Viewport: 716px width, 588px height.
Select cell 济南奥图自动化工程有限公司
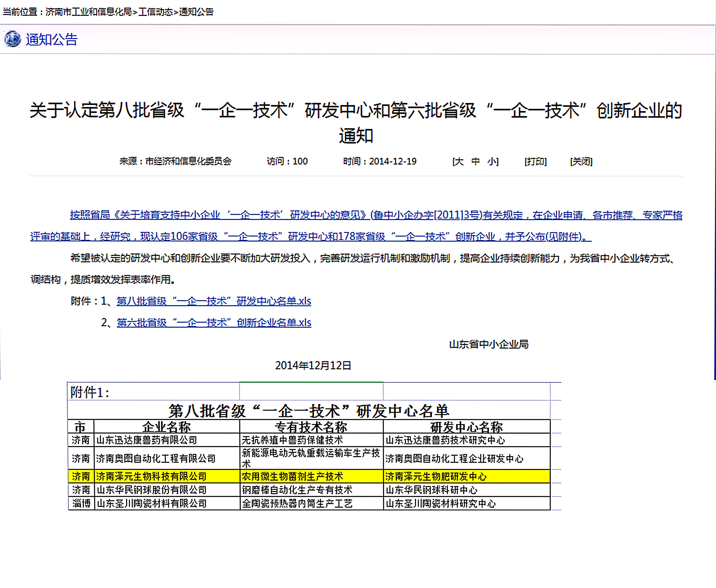pos(167,458)
